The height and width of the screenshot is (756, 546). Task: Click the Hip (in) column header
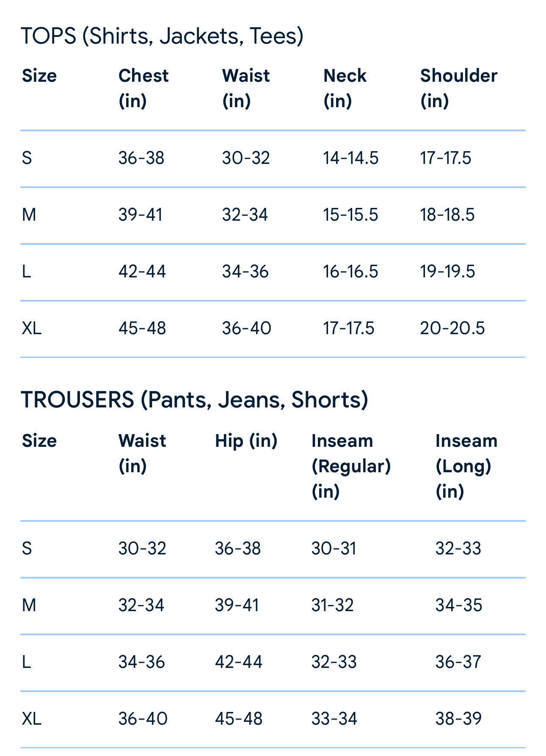(246, 441)
